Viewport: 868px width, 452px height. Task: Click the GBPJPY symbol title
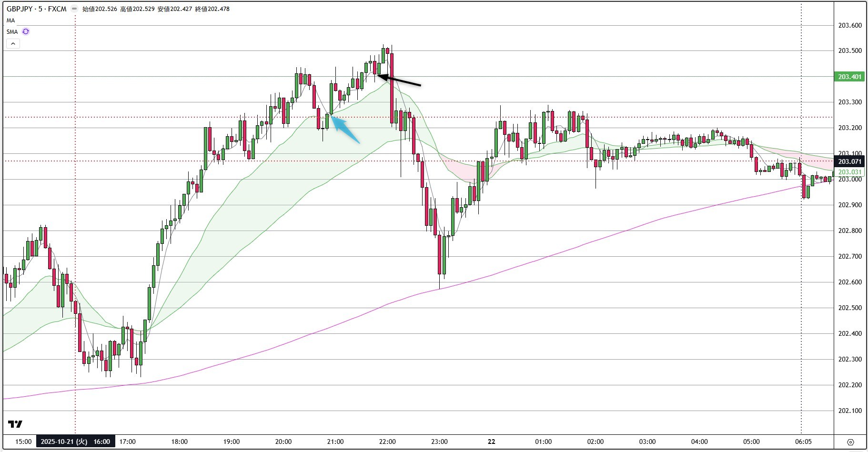[x=36, y=9]
